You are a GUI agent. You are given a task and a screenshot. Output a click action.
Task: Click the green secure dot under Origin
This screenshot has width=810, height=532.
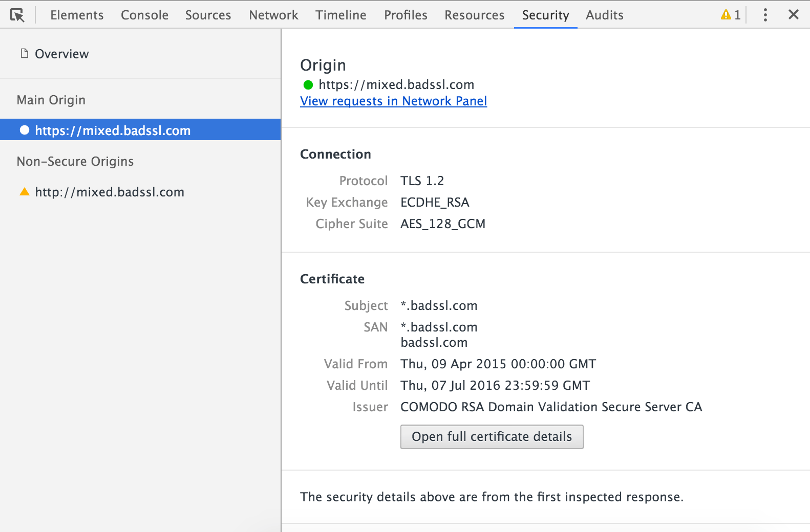coord(308,85)
